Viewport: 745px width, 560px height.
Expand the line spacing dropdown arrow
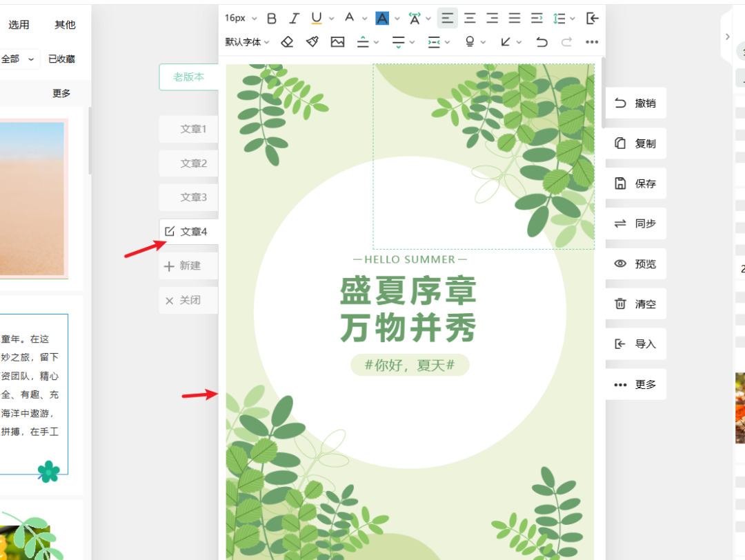573,19
